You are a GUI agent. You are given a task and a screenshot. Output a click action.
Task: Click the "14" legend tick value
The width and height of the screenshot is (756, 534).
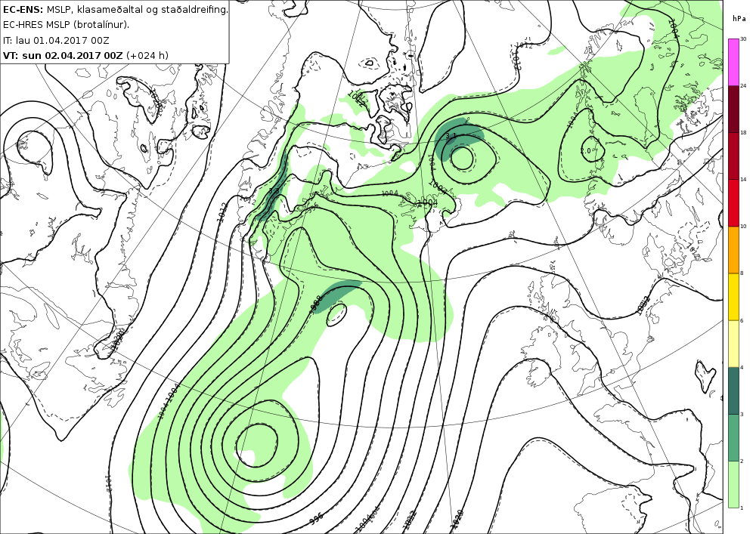[x=743, y=180]
